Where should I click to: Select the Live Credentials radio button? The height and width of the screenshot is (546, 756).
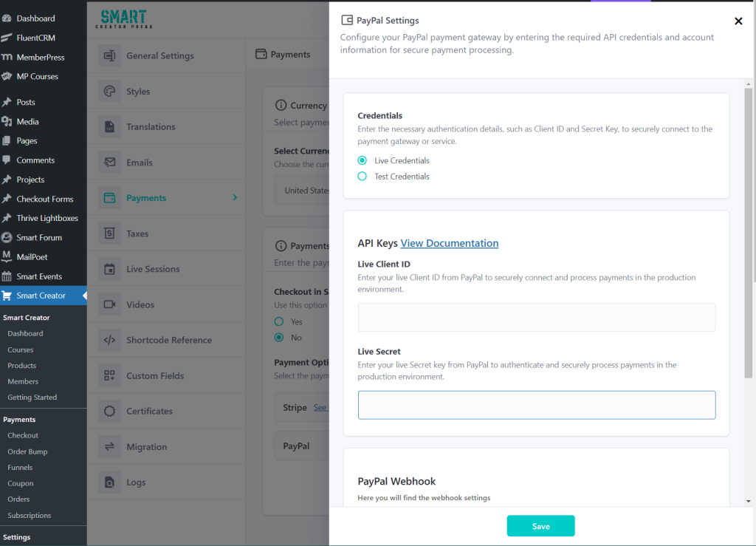click(362, 160)
